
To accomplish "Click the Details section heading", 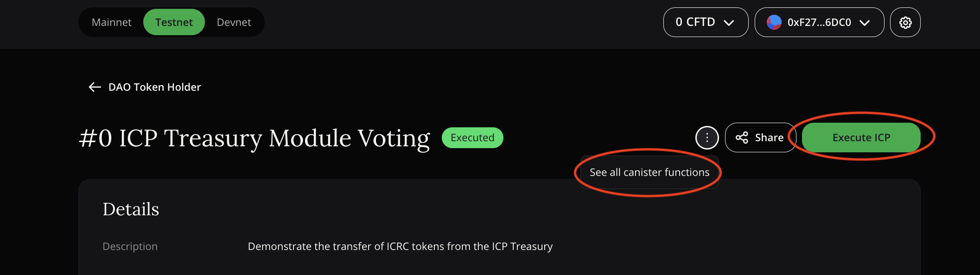I will (131, 209).
